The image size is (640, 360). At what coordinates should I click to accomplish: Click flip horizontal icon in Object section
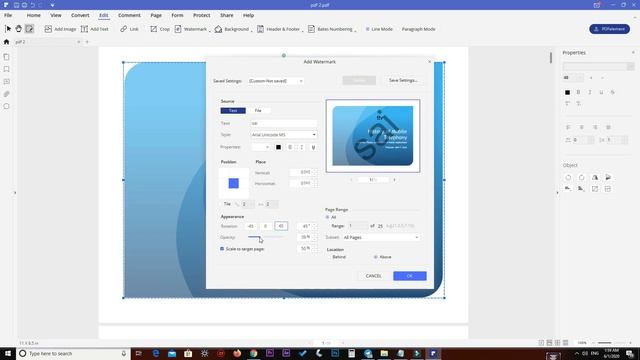[595, 178]
